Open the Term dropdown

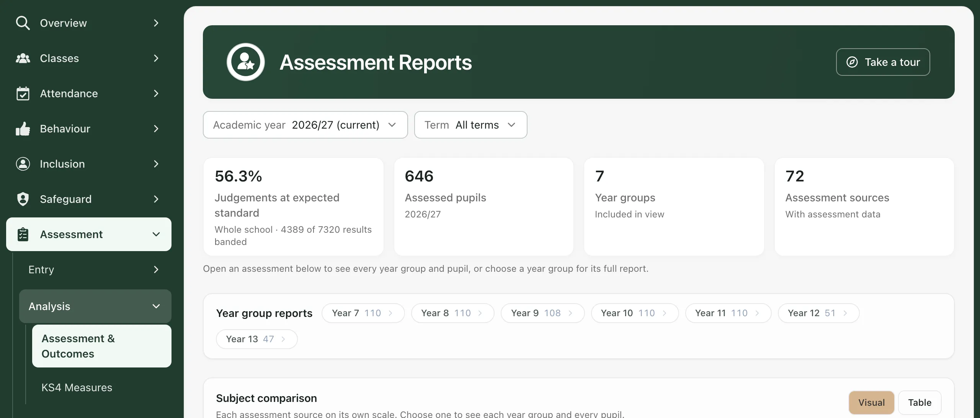pos(470,125)
